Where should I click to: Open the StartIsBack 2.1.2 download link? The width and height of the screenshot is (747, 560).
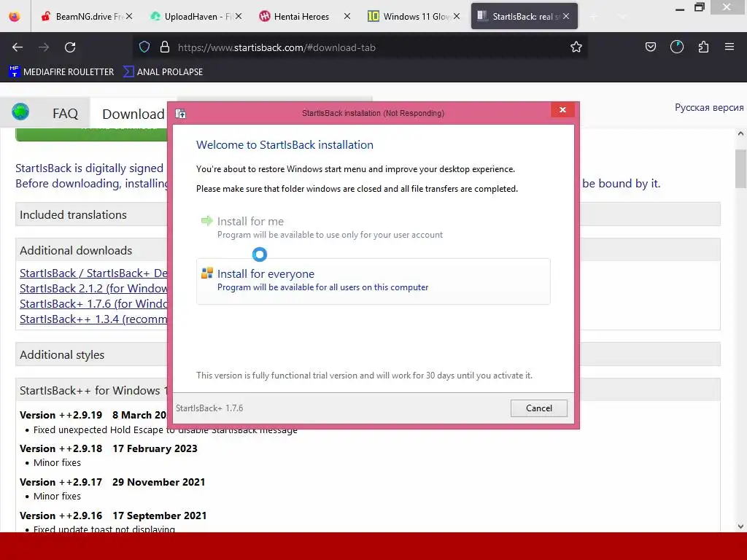[93, 289]
